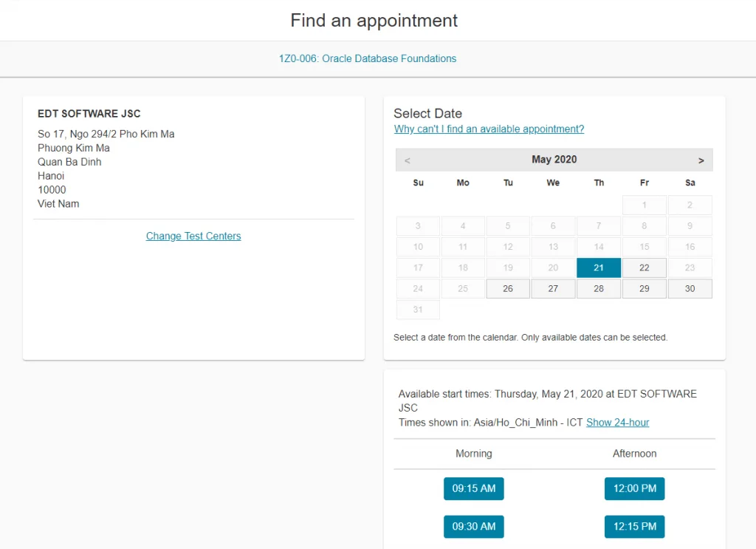Click the unavailable May 20 date

(553, 267)
